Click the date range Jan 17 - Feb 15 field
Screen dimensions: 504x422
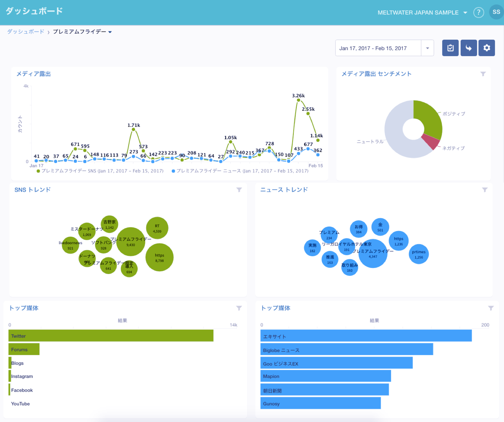coord(378,48)
